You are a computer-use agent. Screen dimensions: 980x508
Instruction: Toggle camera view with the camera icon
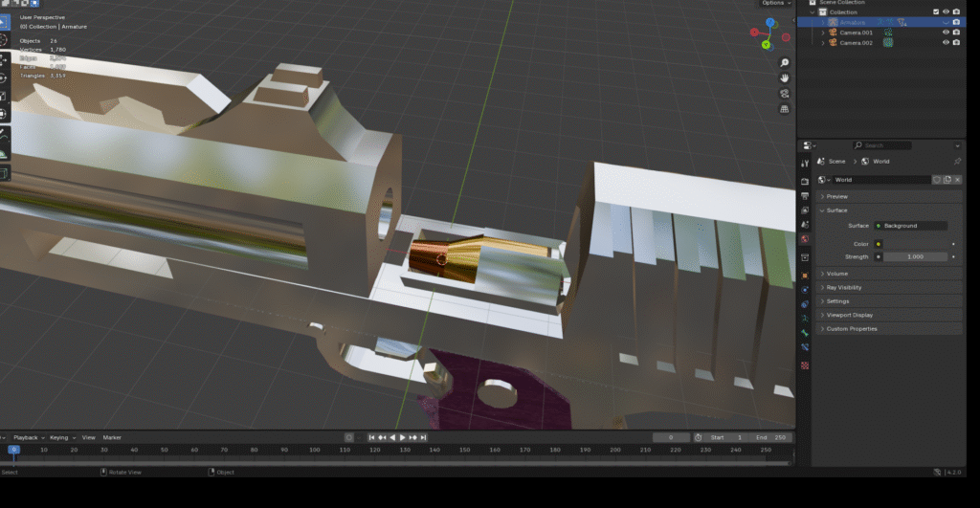click(785, 94)
